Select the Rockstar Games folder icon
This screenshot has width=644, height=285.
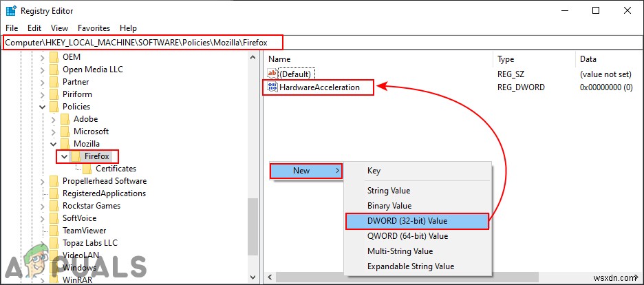point(54,206)
